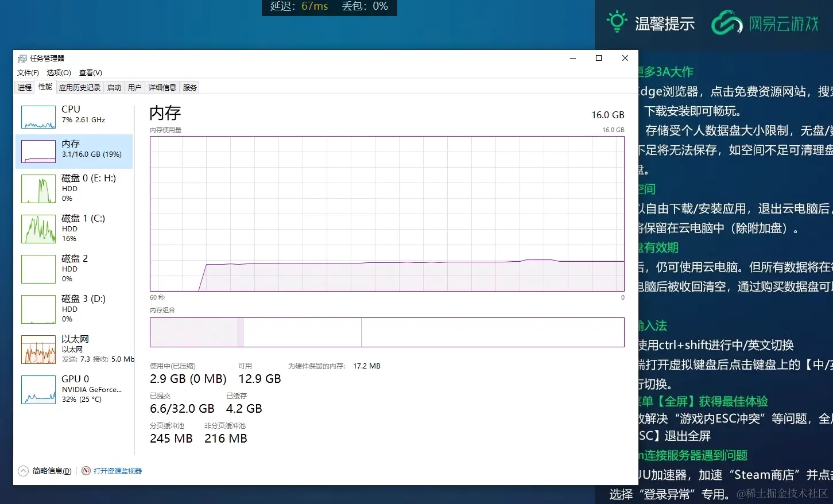Image resolution: width=833 pixels, height=504 pixels.
Task: Click the 6.6/32.0 GB committed value
Action: tap(182, 409)
